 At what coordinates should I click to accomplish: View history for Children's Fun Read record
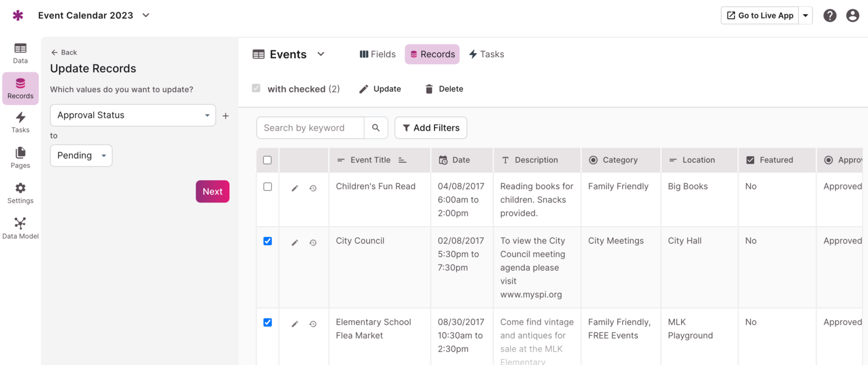coord(313,189)
